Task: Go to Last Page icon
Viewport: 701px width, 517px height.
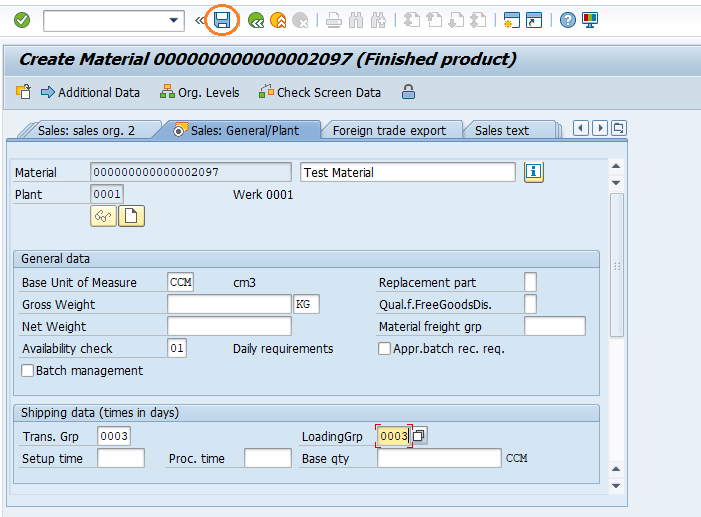Action: click(478, 21)
